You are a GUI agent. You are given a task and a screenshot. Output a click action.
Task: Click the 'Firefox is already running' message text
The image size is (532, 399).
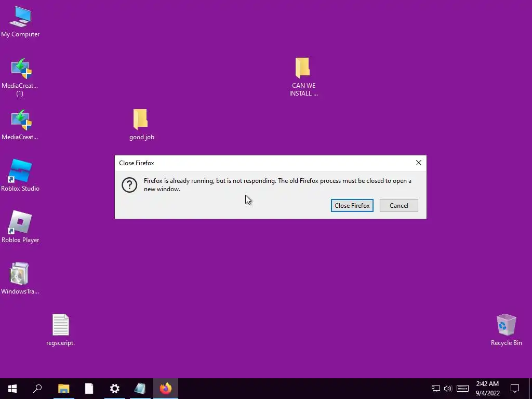pyautogui.click(x=277, y=185)
